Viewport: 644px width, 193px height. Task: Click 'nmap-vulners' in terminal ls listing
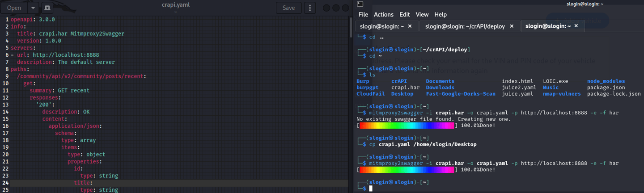[562, 94]
